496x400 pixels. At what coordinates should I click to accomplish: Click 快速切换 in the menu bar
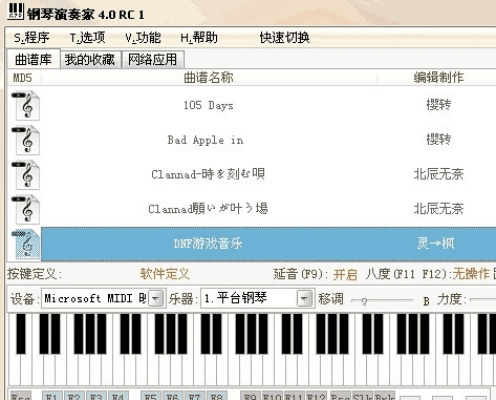click(285, 38)
